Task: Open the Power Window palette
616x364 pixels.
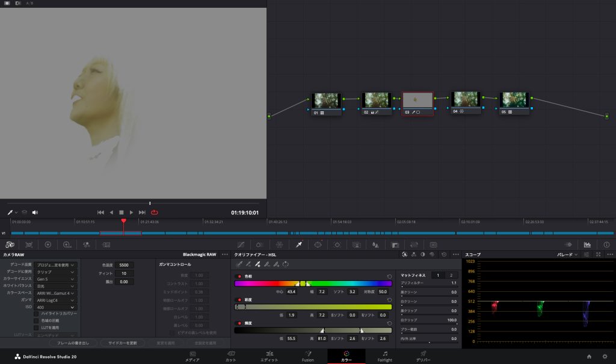Action: (x=318, y=245)
